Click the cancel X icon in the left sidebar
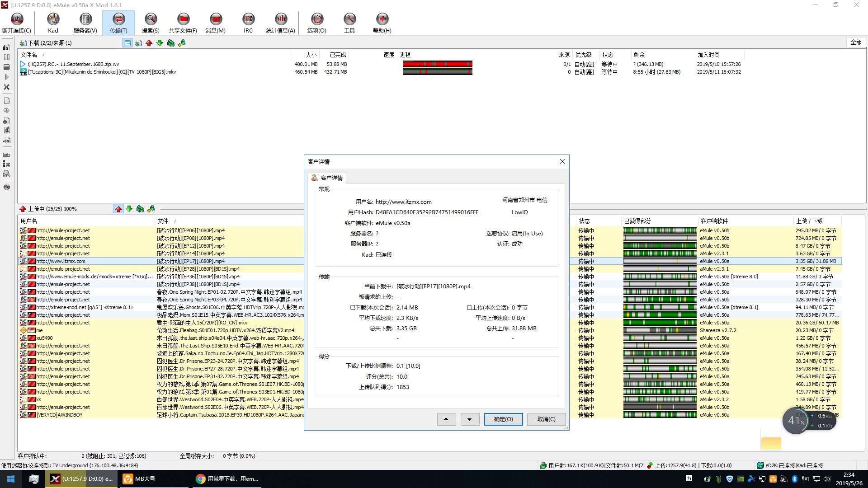 tap(7, 87)
